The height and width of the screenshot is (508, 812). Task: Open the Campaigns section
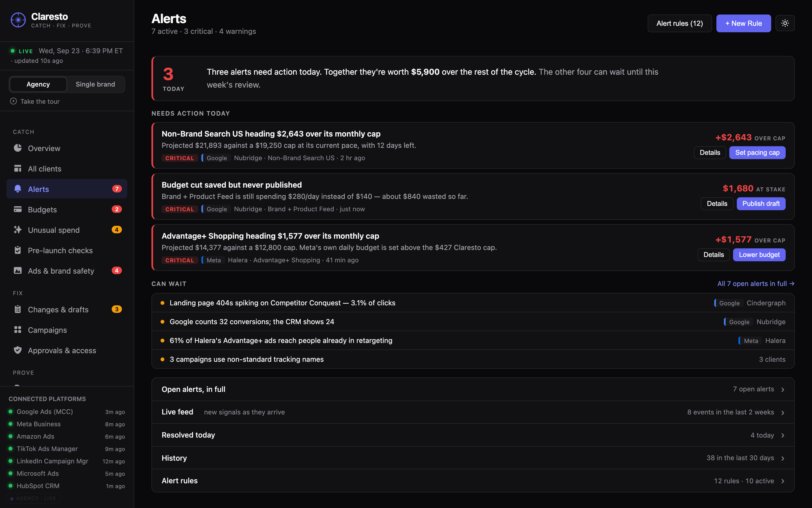tap(67, 330)
